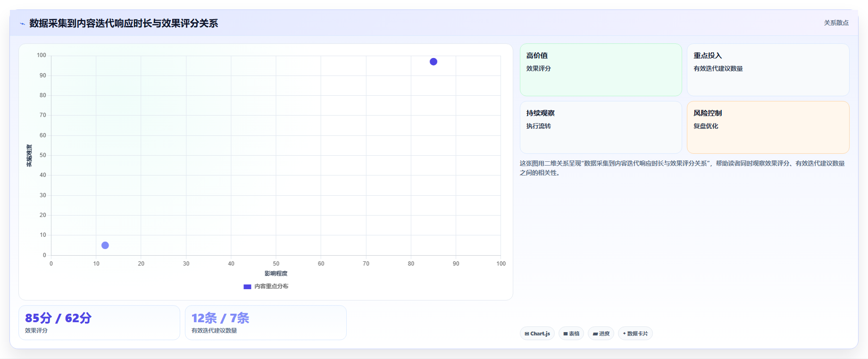Viewport: 868px width, 359px height.
Task: Click the 12条 / 7条 stat card
Action: [266, 323]
